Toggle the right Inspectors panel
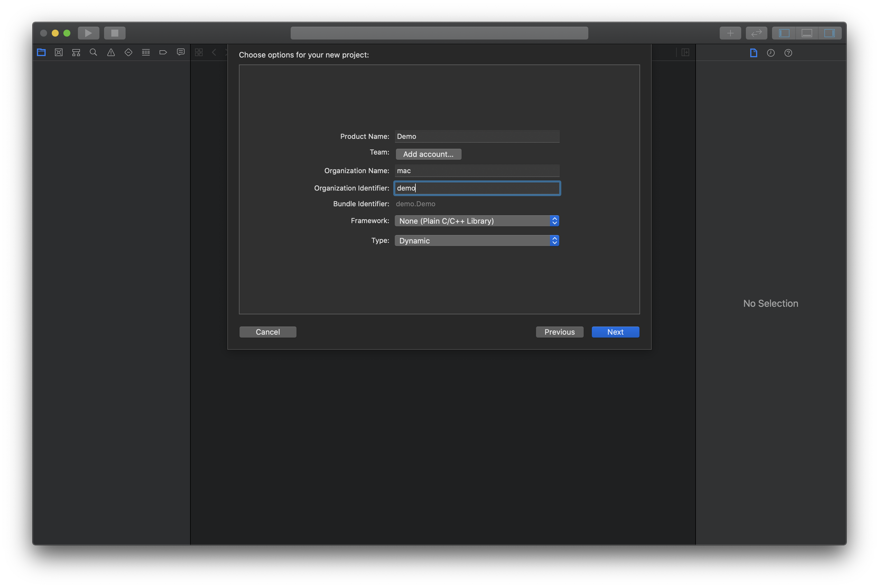 pyautogui.click(x=830, y=33)
